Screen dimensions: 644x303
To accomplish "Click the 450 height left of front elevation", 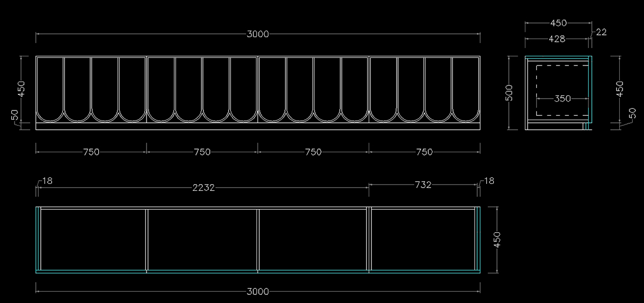I will coord(21,89).
